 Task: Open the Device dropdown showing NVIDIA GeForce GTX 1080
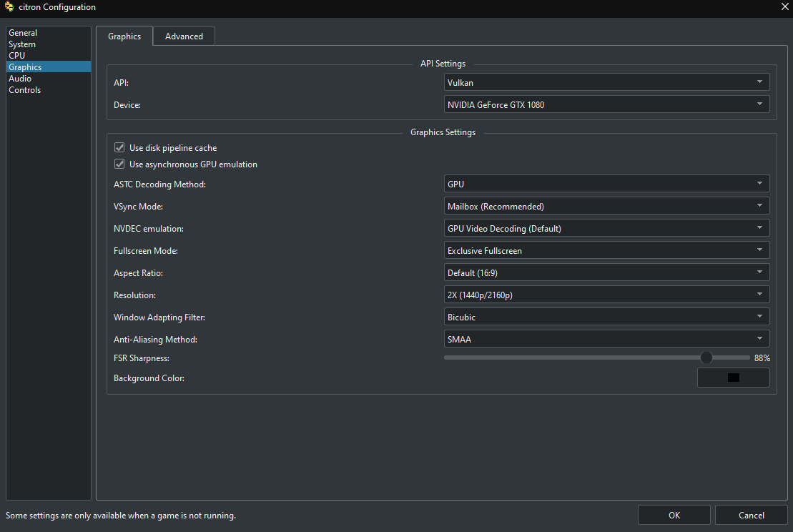point(607,104)
